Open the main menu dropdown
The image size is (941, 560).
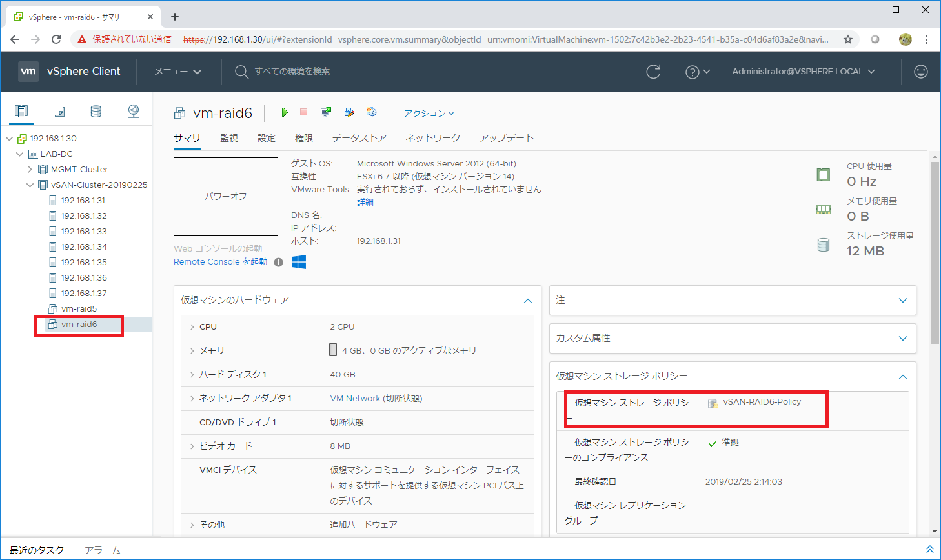click(177, 72)
